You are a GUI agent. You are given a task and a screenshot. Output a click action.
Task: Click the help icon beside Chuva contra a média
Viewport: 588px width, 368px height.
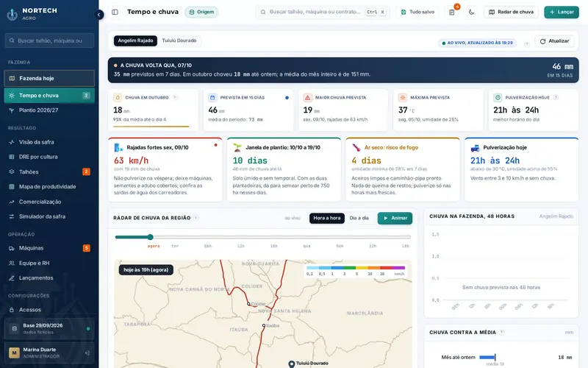502,333
